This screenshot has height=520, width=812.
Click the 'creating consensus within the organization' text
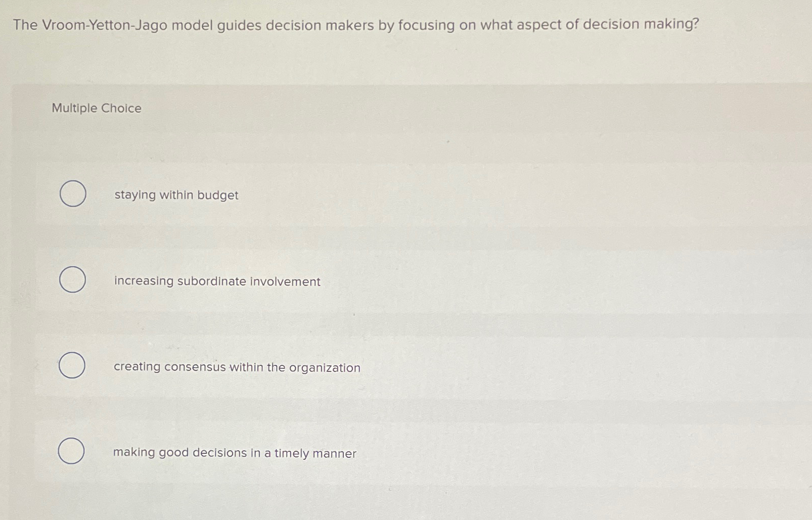tap(236, 367)
